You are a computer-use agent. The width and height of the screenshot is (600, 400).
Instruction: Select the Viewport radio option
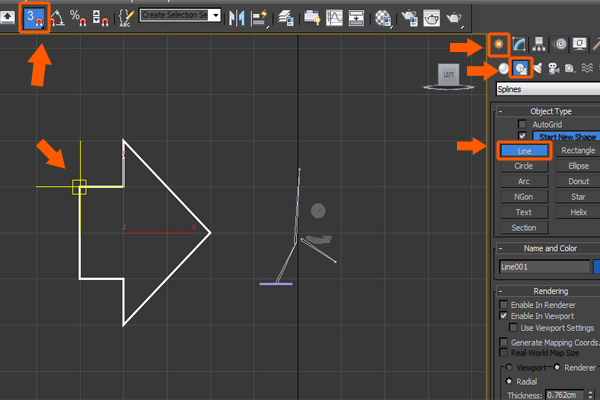coord(509,367)
